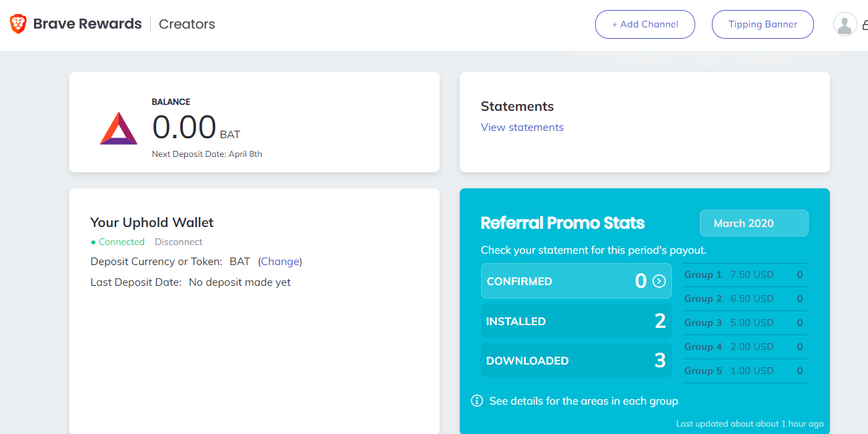Select the Installed stats row
The height and width of the screenshot is (434, 868).
(575, 321)
